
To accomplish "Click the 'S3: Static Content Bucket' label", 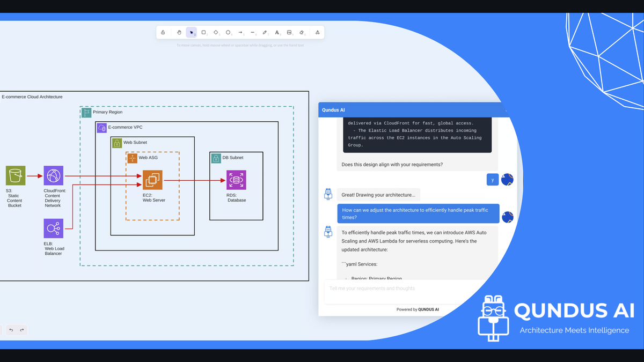I will 14,198.
